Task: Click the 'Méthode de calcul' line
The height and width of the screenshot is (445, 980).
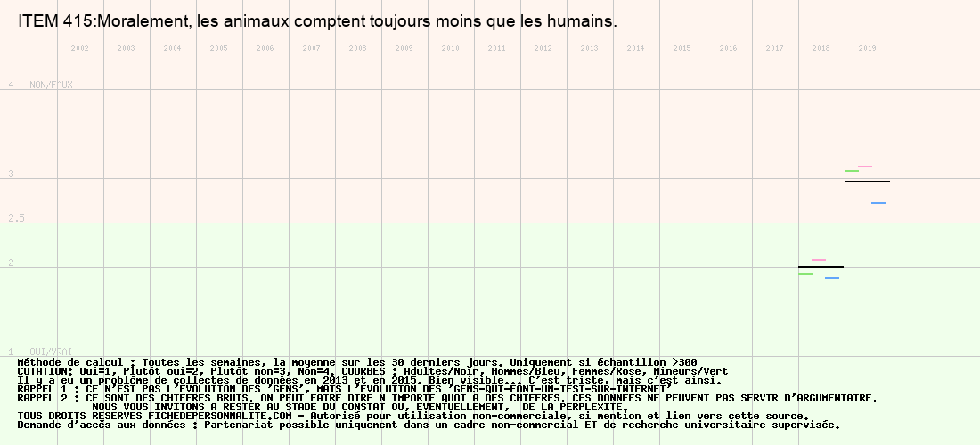Action: (x=357, y=362)
